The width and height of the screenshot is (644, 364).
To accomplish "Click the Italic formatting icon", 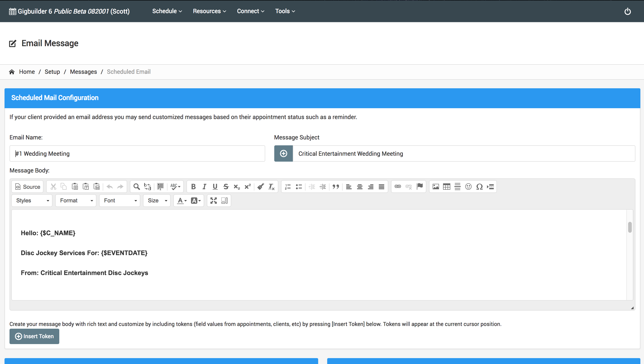I will click(204, 187).
